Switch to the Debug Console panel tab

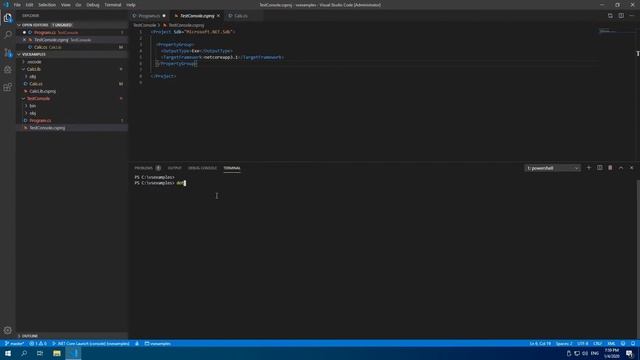(x=202, y=168)
